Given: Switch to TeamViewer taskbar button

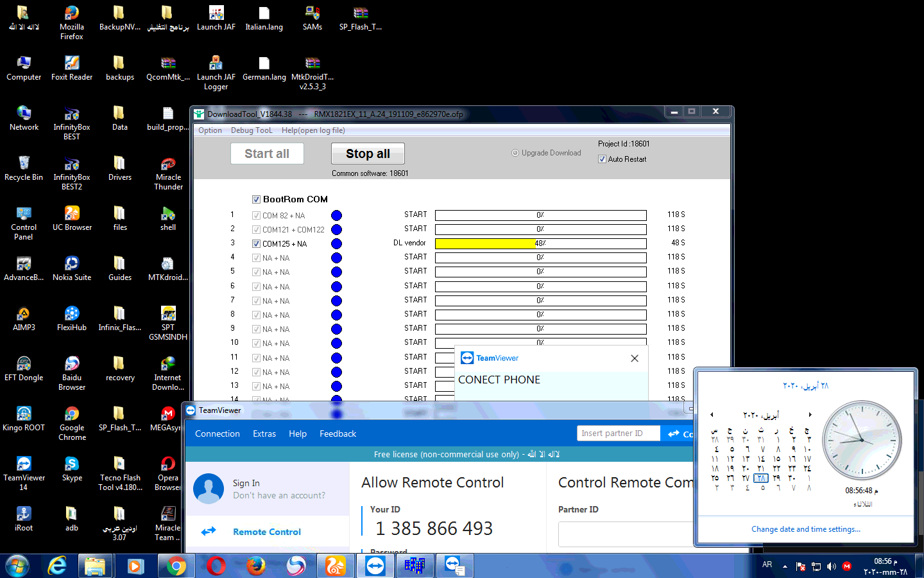Looking at the screenshot, I should tap(375, 566).
